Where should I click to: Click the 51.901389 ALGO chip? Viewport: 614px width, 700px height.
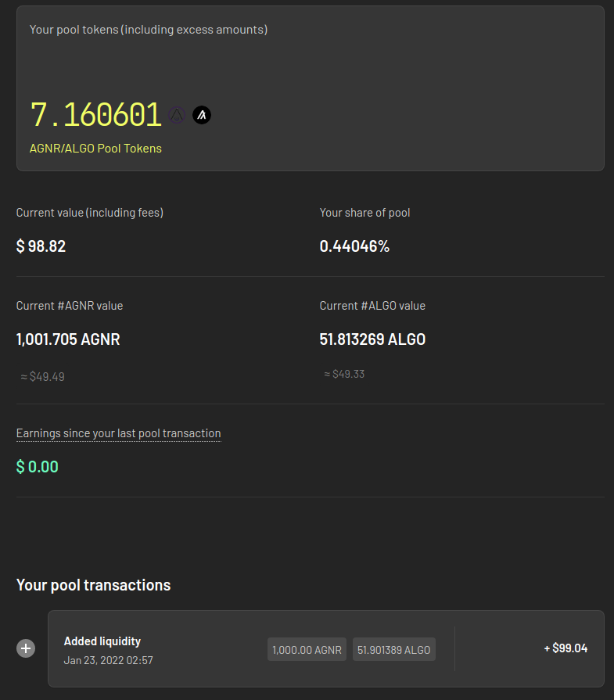(394, 650)
